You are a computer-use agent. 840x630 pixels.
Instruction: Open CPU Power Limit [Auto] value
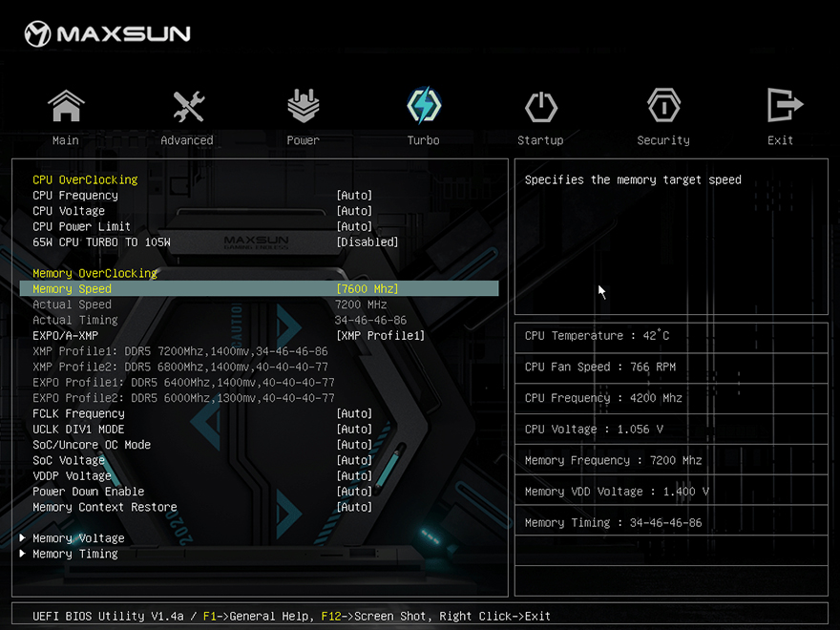354,226
